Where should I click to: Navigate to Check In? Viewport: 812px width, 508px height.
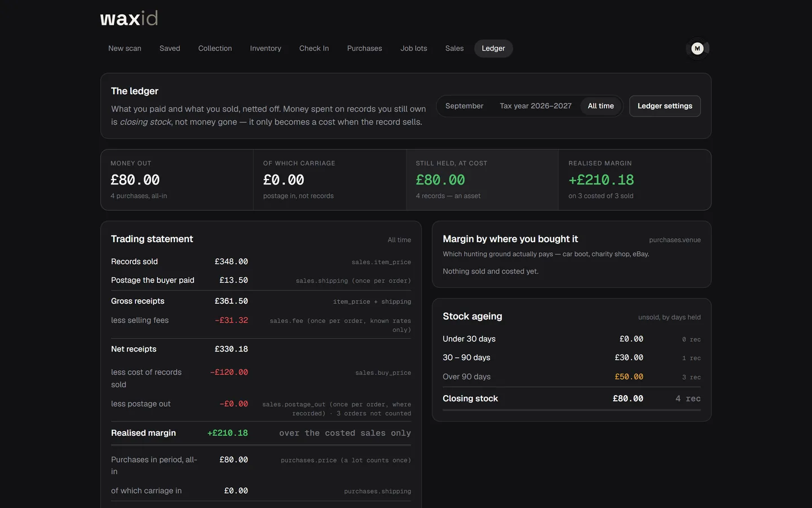click(x=314, y=49)
